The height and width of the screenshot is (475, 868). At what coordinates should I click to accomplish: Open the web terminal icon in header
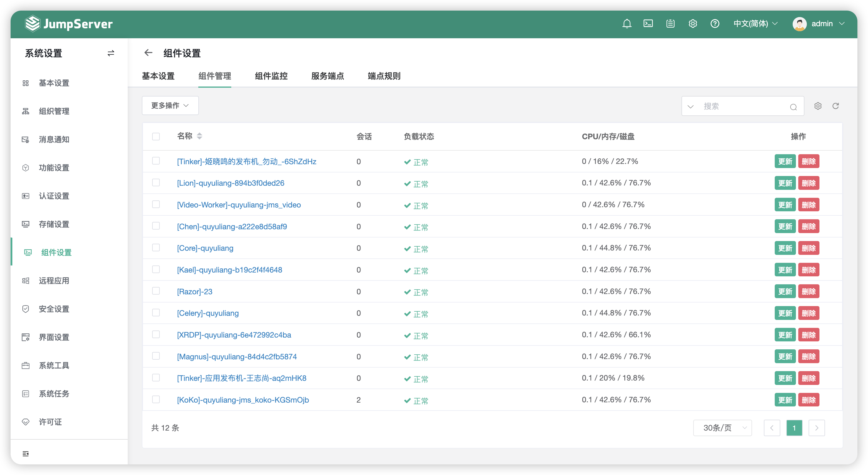click(648, 24)
